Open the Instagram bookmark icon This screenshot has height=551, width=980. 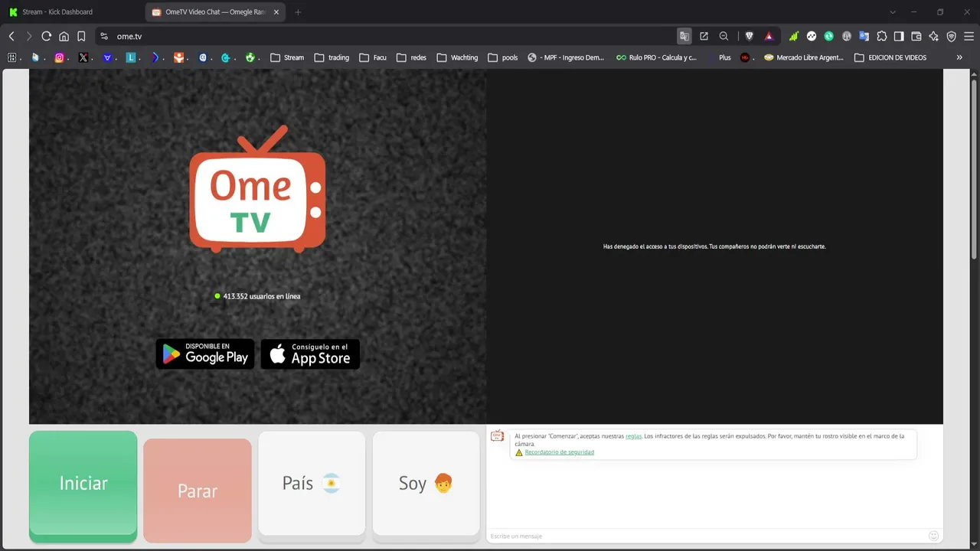click(x=59, y=57)
